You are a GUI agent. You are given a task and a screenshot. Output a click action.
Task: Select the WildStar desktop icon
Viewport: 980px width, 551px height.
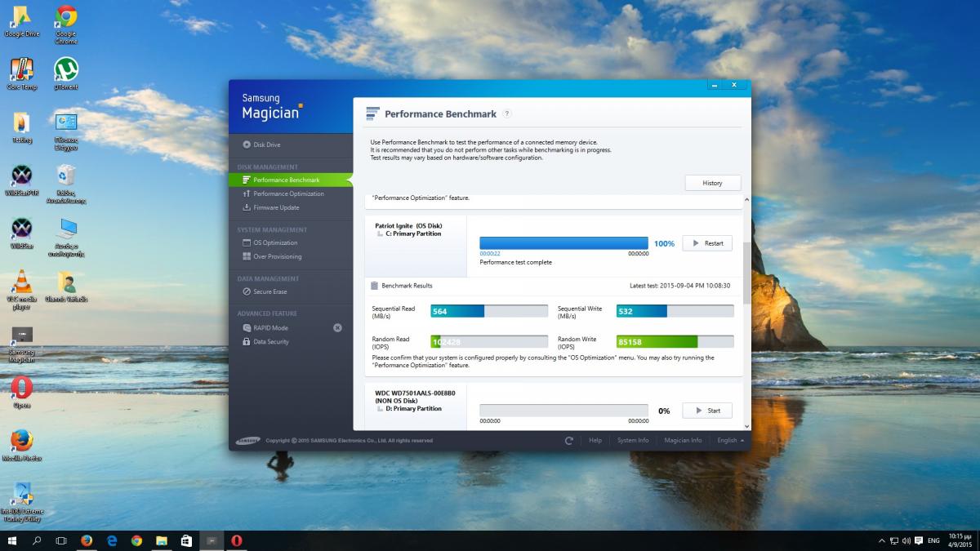(x=22, y=233)
